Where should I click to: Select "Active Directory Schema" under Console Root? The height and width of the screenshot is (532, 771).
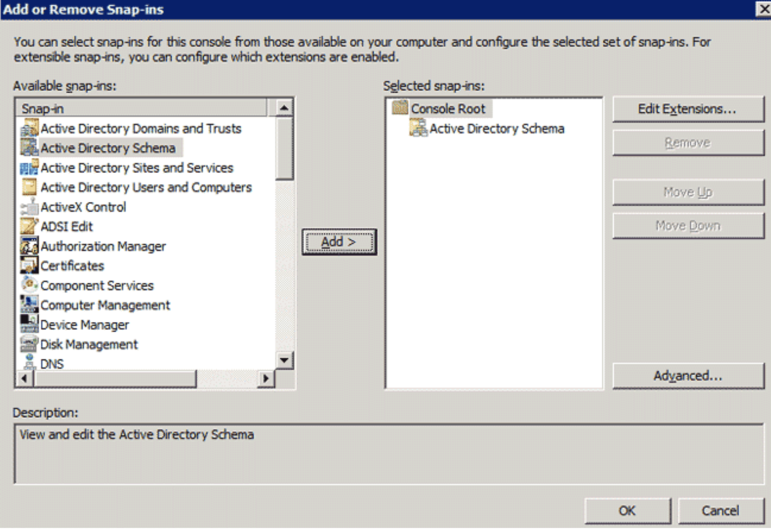(497, 128)
